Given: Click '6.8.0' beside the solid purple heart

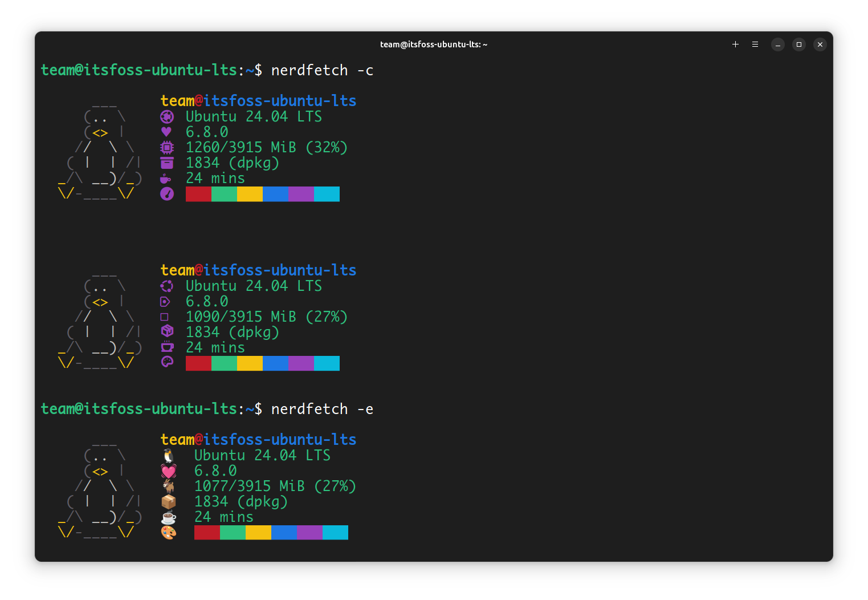Looking at the screenshot, I should 207,132.
